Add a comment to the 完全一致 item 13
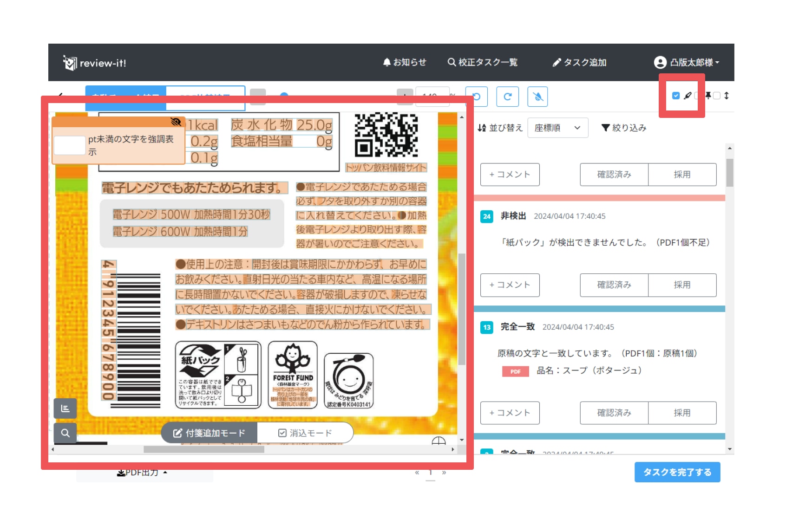This screenshot has height=532, width=799. (510, 413)
